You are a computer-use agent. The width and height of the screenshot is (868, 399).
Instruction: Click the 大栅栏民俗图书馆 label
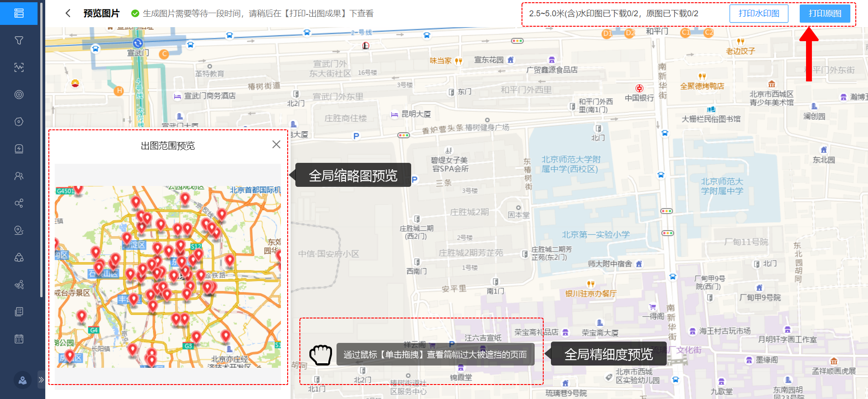click(x=711, y=119)
